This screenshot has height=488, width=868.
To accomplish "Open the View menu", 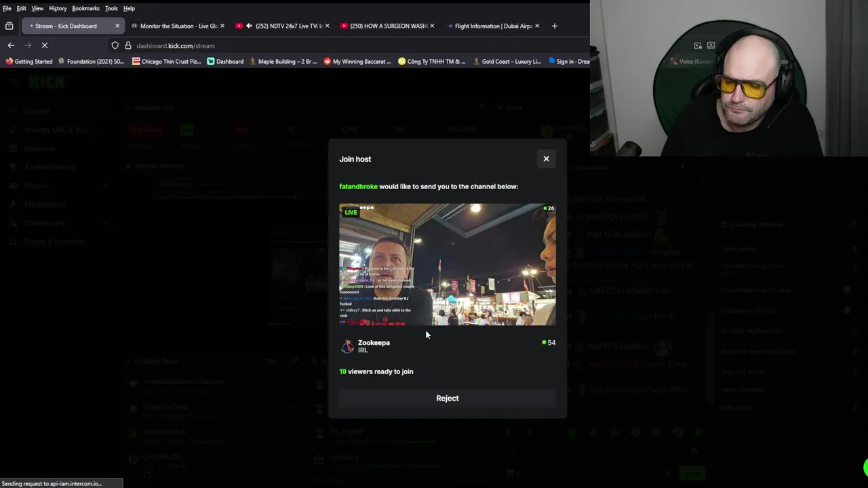I will tap(37, 8).
